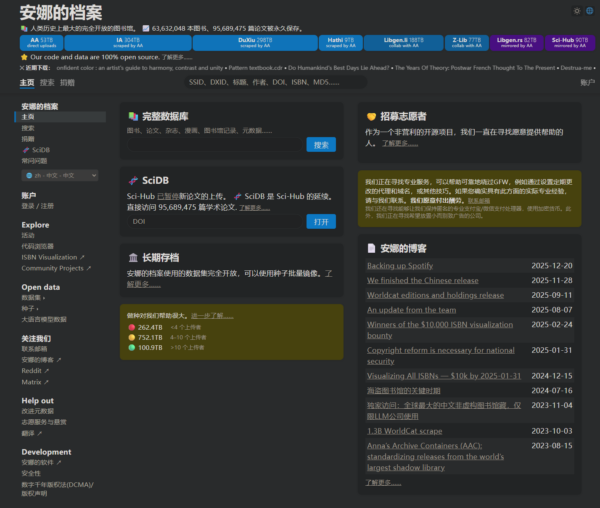Open the IA 304TB collection bar
The width and height of the screenshot is (600, 508).
click(128, 43)
